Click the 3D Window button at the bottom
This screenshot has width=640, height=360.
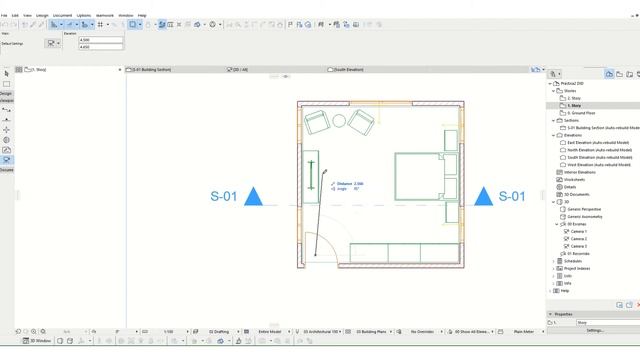pyautogui.click(x=37, y=341)
